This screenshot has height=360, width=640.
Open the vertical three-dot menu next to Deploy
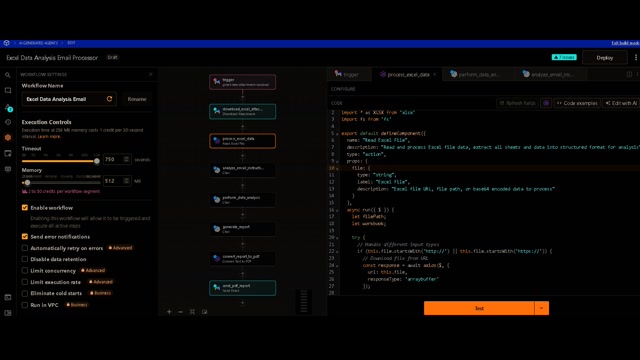coord(636,58)
